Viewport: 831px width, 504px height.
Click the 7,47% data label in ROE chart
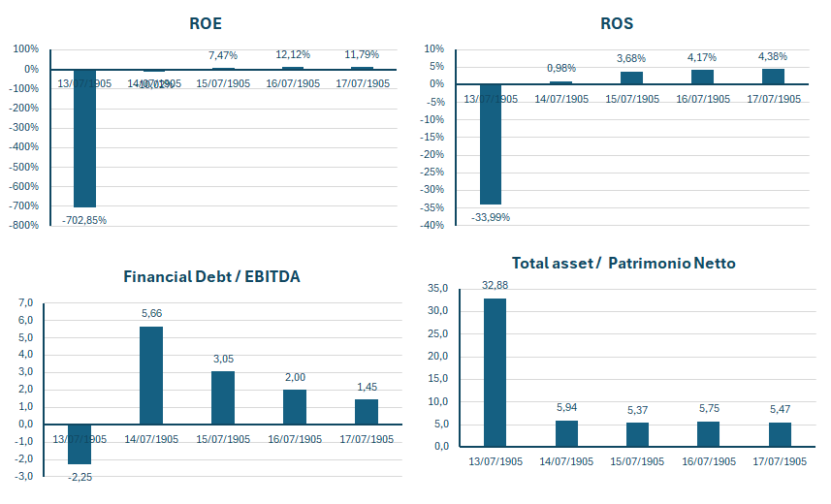pyautogui.click(x=223, y=55)
